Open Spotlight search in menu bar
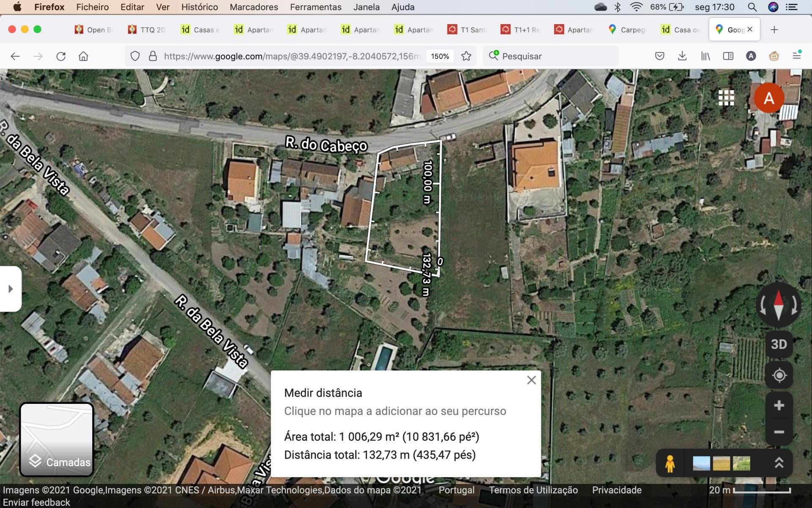 [x=752, y=7]
